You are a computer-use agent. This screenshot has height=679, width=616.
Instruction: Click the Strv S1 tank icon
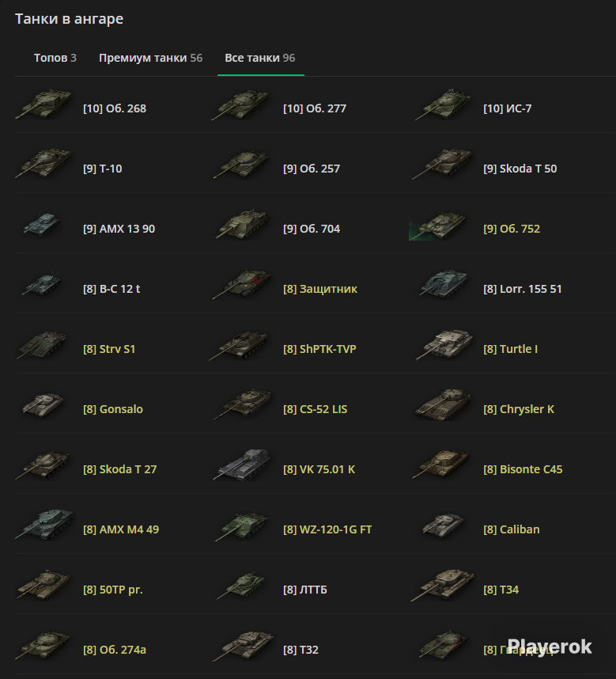[42, 345]
